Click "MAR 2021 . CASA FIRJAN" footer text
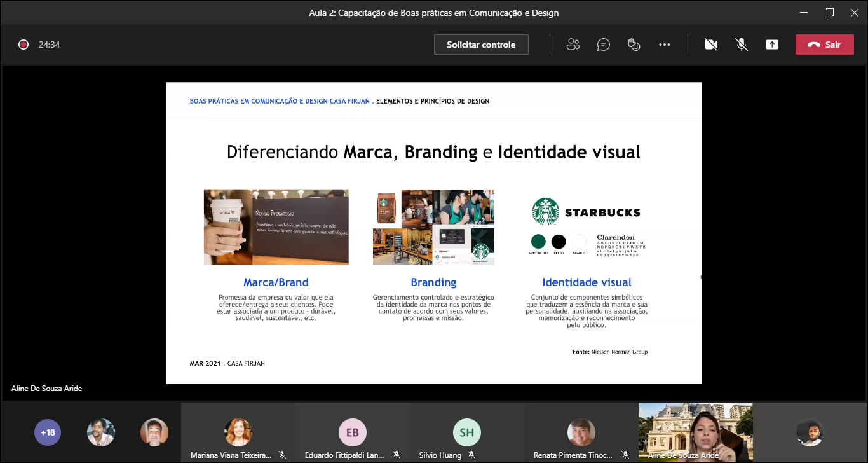Viewport: 868px width, 463px height. pyautogui.click(x=227, y=363)
